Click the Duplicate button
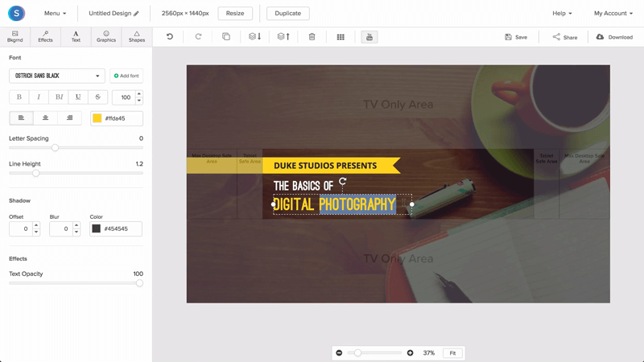644x362 pixels. [x=288, y=13]
